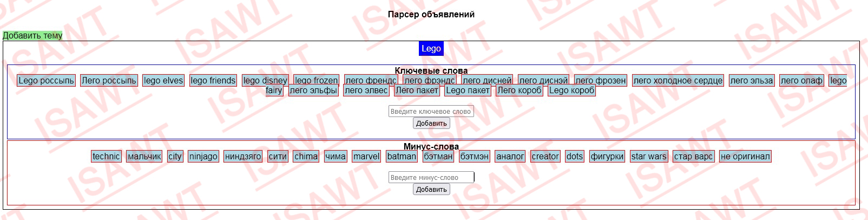
Task: Select the 'лего фрозен' keyword tag
Action: 601,80
